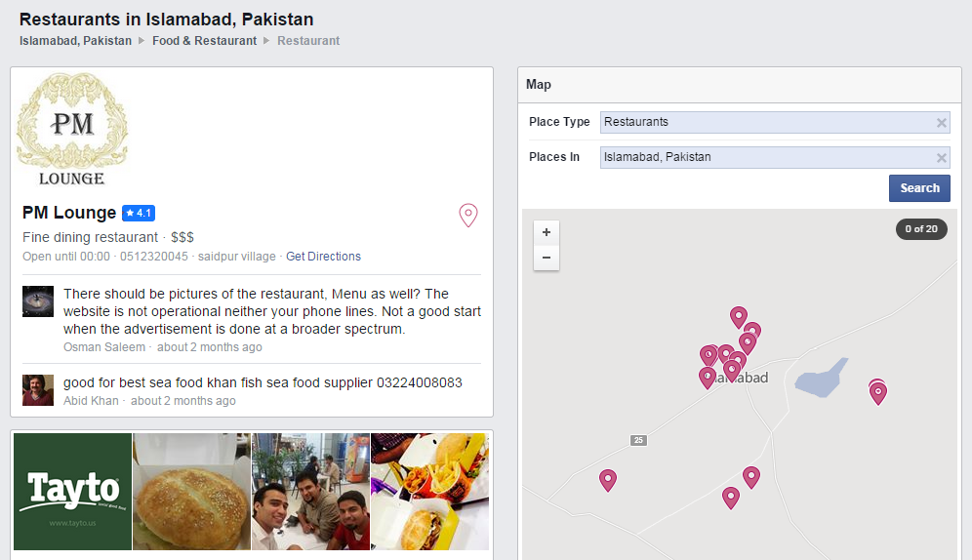Click the Place Type input field
The image size is (972, 560).
click(x=766, y=123)
